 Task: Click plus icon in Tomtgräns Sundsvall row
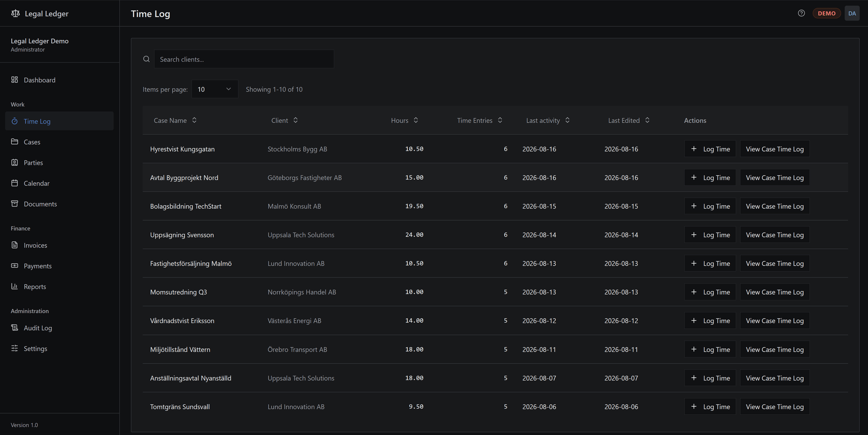click(694, 407)
